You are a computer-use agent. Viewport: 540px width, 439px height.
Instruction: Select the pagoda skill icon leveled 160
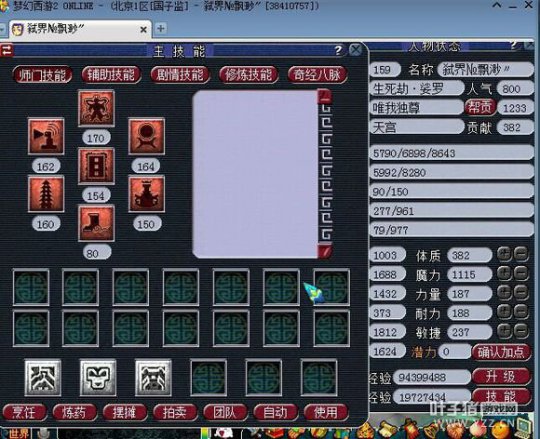[46, 194]
